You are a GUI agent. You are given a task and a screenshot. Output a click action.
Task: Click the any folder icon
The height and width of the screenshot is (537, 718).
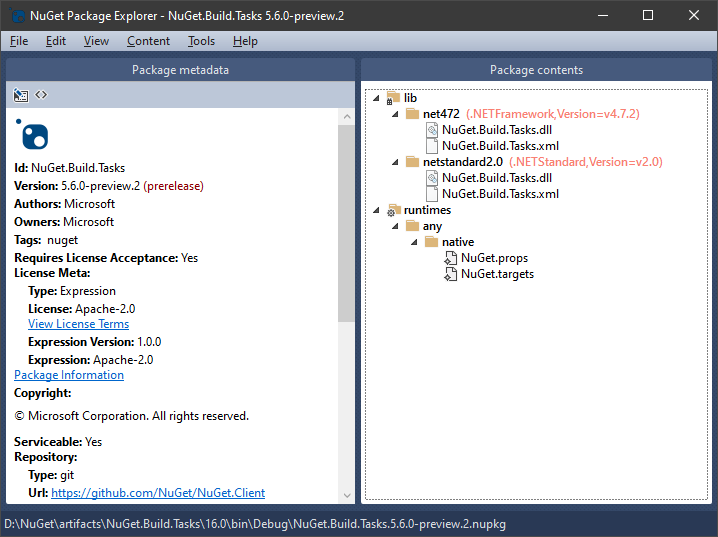tap(413, 226)
